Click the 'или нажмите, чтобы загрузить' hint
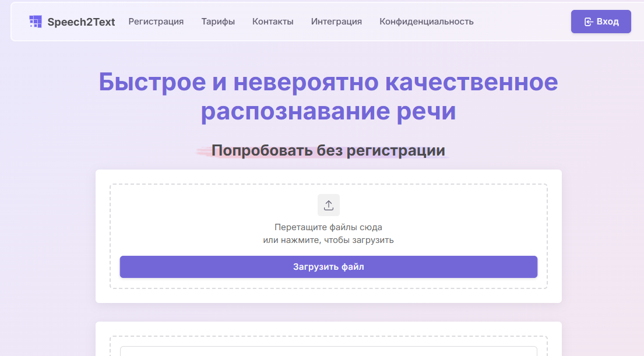The width and height of the screenshot is (644, 356). [328, 239]
